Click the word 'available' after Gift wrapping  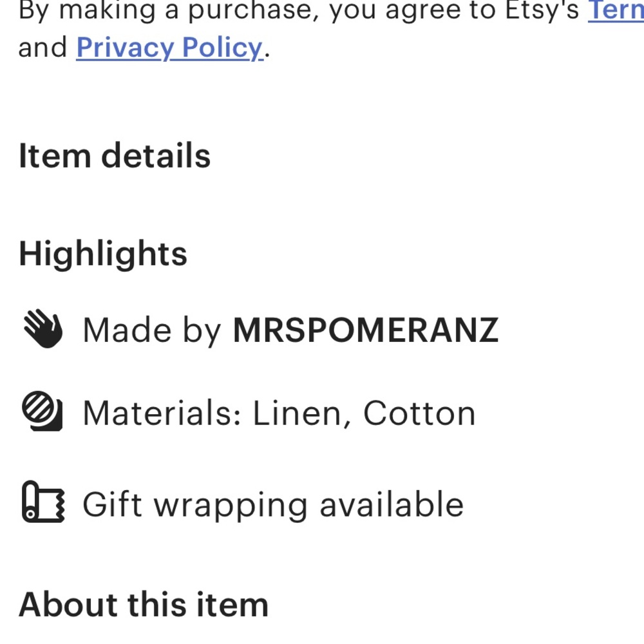392,504
